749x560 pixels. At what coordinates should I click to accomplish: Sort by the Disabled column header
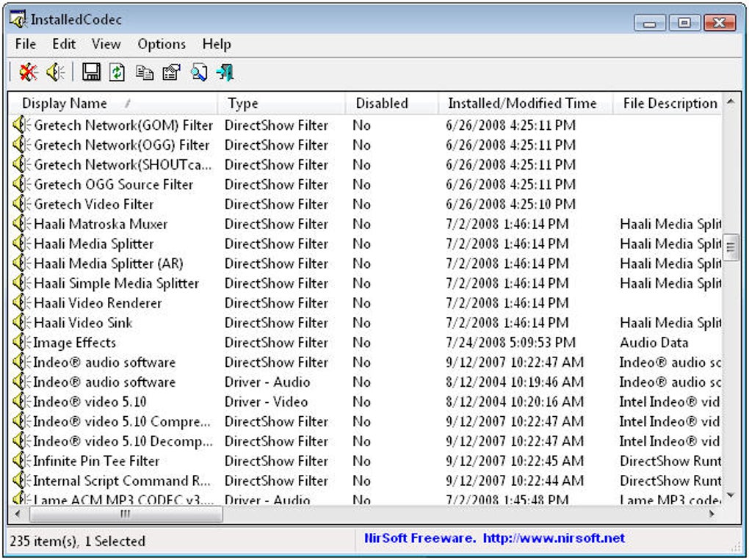pyautogui.click(x=391, y=103)
